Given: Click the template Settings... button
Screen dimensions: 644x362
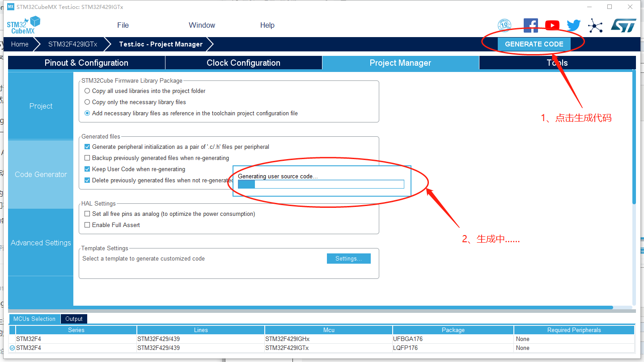Looking at the screenshot, I should pyautogui.click(x=349, y=258).
